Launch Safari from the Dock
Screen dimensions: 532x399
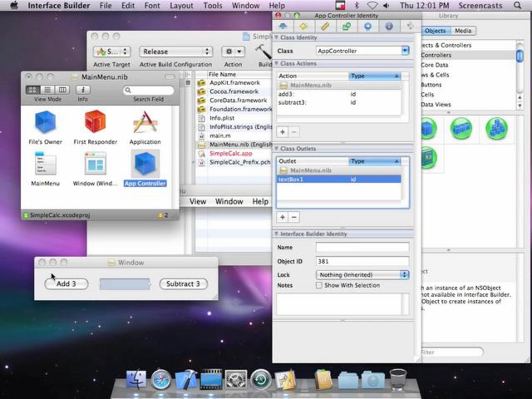pyautogui.click(x=161, y=379)
